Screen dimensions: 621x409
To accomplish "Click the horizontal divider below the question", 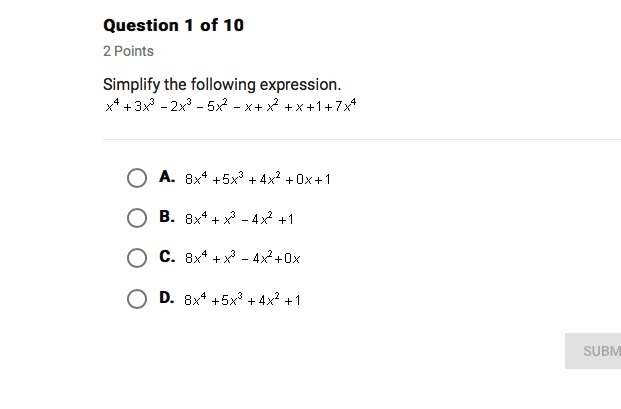I will [x=360, y=140].
